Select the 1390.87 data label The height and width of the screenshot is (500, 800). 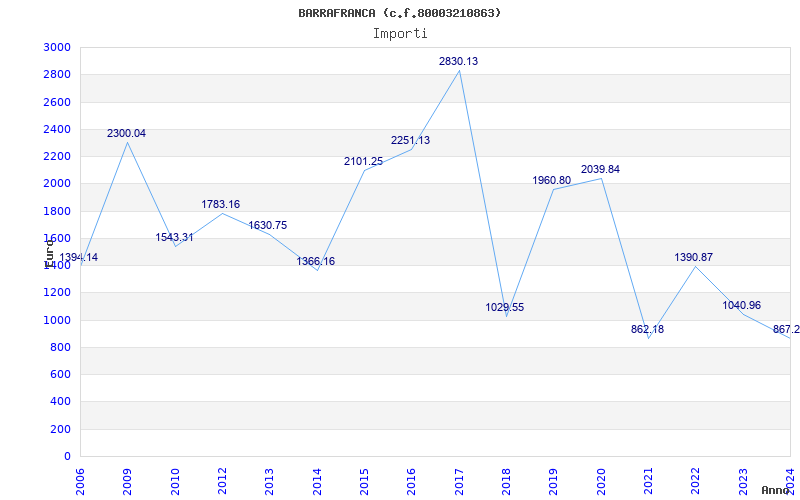click(x=693, y=258)
